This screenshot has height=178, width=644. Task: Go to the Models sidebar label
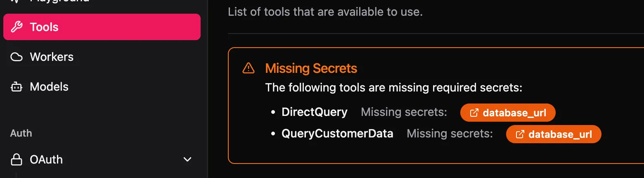(49, 87)
